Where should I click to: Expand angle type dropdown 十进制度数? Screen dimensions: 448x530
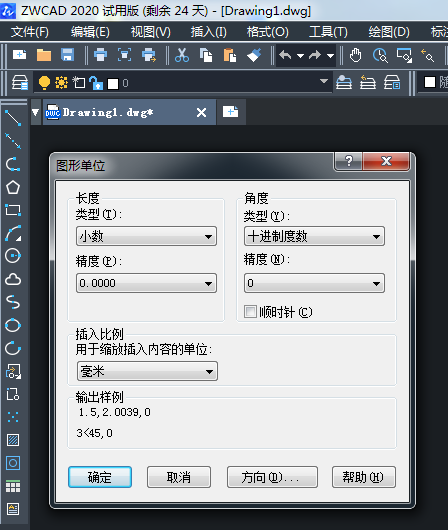point(314,236)
